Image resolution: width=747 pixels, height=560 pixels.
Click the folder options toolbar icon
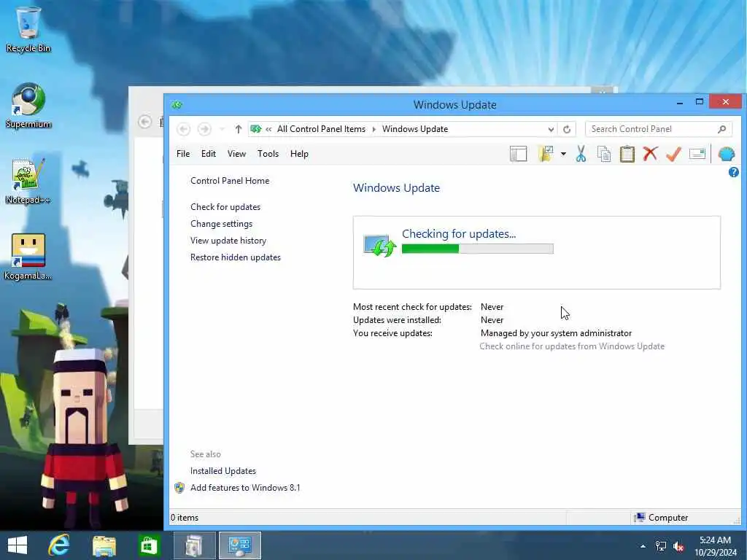click(546, 154)
